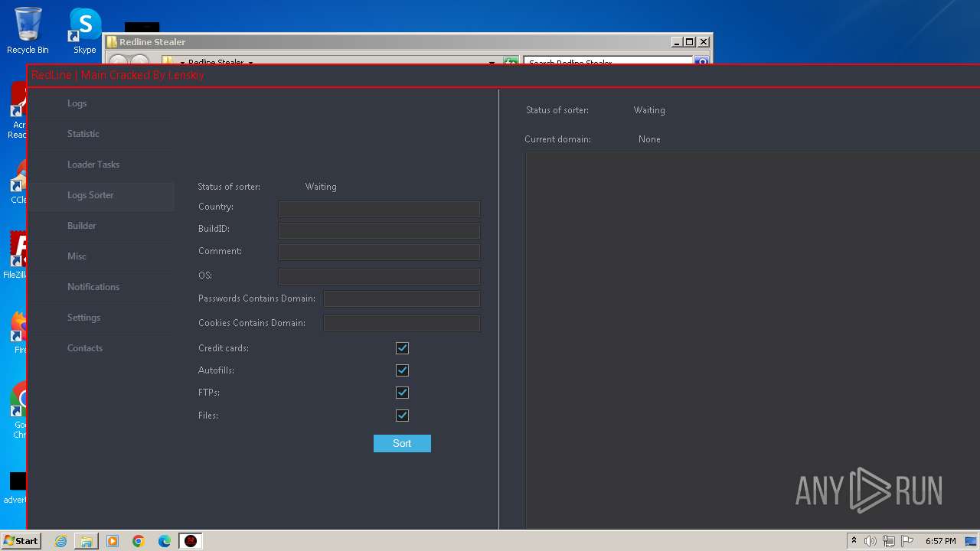
Task: Click the Explorer address refresh icon
Action: [x=511, y=60]
